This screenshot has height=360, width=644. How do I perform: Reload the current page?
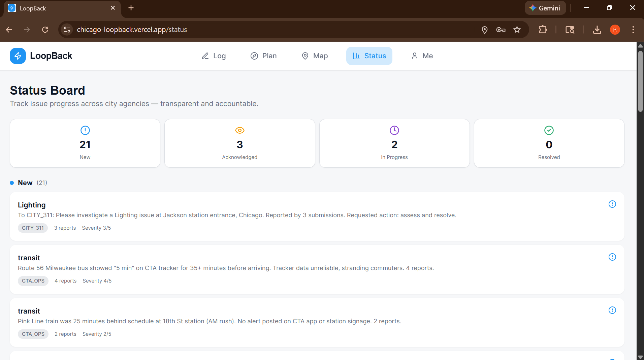(x=45, y=30)
